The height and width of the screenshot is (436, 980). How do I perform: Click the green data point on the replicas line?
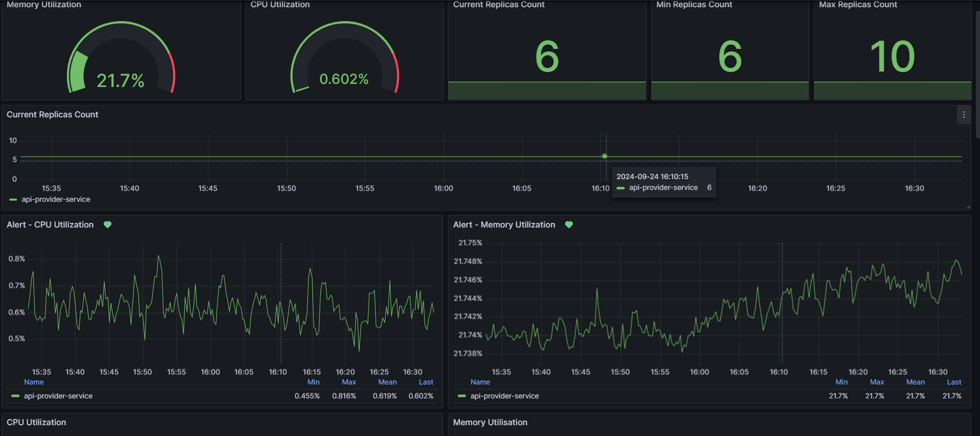tap(605, 156)
